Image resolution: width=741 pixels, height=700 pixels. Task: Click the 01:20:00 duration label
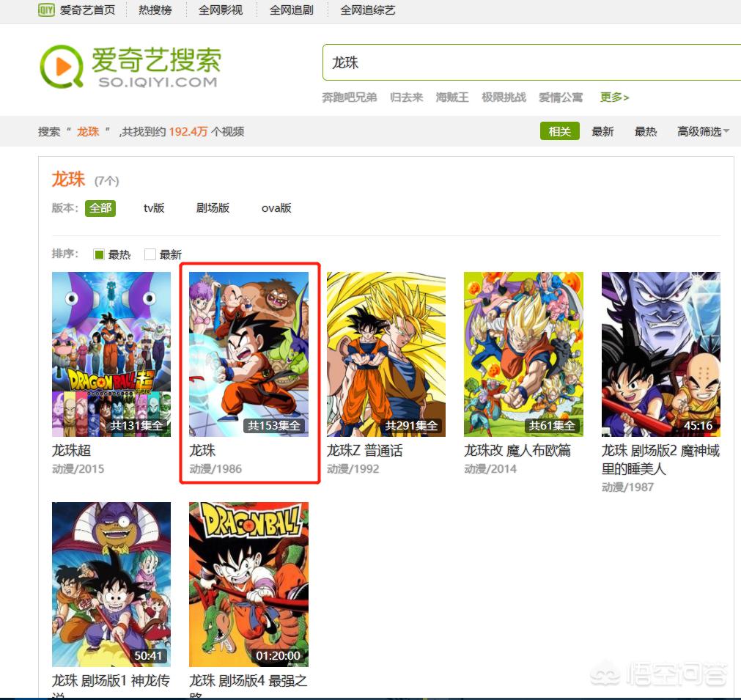279,655
